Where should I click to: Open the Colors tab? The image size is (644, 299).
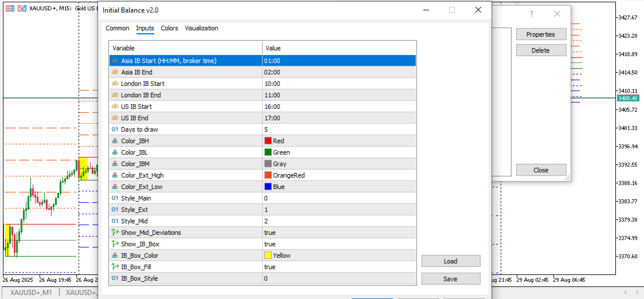coord(169,28)
